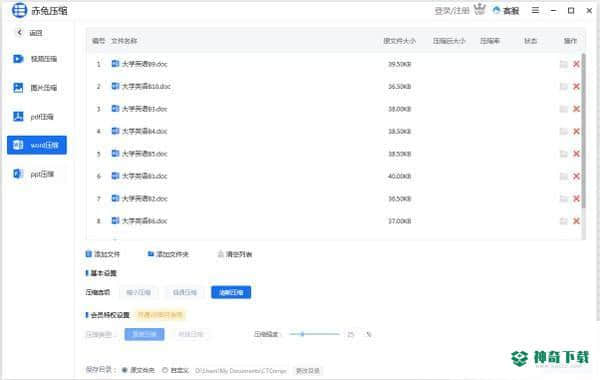Viewport: 600px width, 380px height.
Task: Click folder icon on row 7
Action: (x=564, y=198)
